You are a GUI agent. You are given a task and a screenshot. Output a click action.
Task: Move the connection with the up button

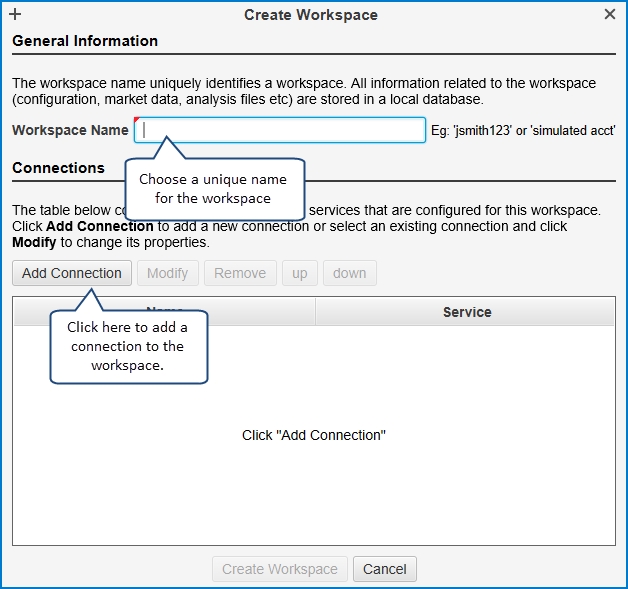[300, 273]
